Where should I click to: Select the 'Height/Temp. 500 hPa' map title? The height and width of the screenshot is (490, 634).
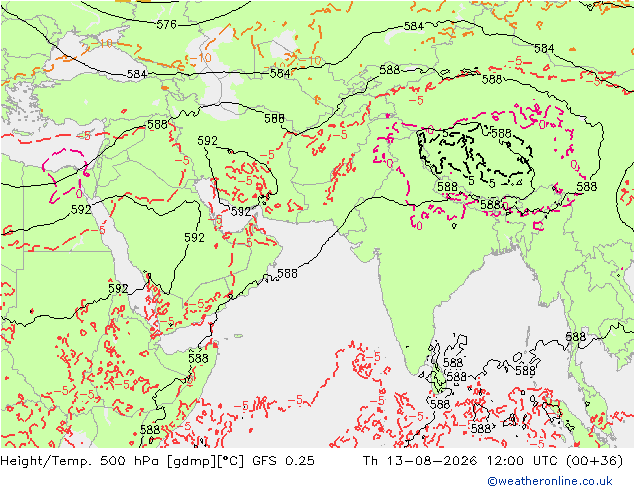point(80,460)
